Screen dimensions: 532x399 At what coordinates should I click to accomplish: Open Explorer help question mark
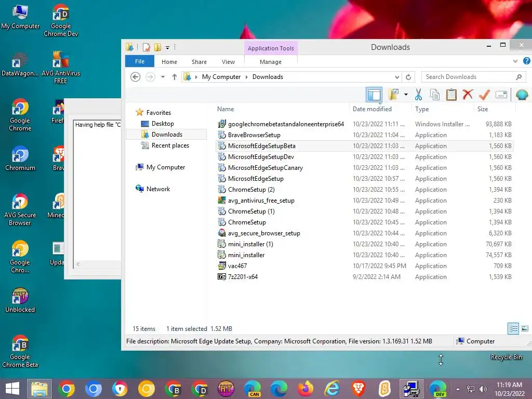526,61
